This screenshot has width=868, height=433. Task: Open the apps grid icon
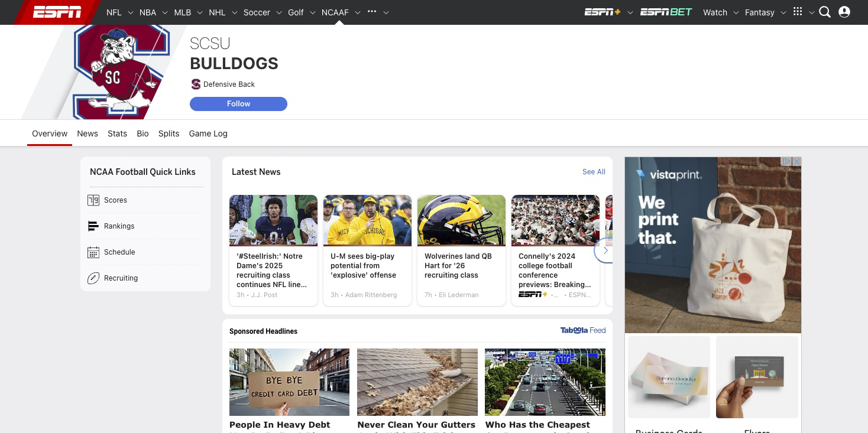pos(798,12)
